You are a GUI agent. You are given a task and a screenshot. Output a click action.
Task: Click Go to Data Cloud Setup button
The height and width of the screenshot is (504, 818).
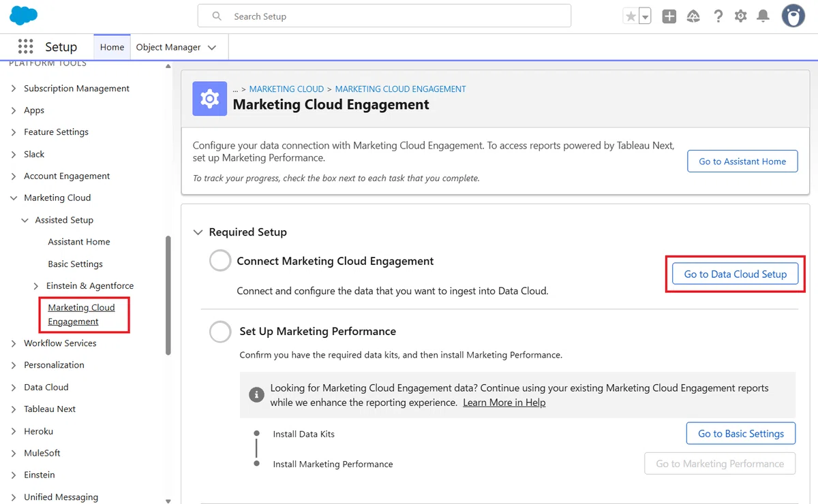[736, 274]
